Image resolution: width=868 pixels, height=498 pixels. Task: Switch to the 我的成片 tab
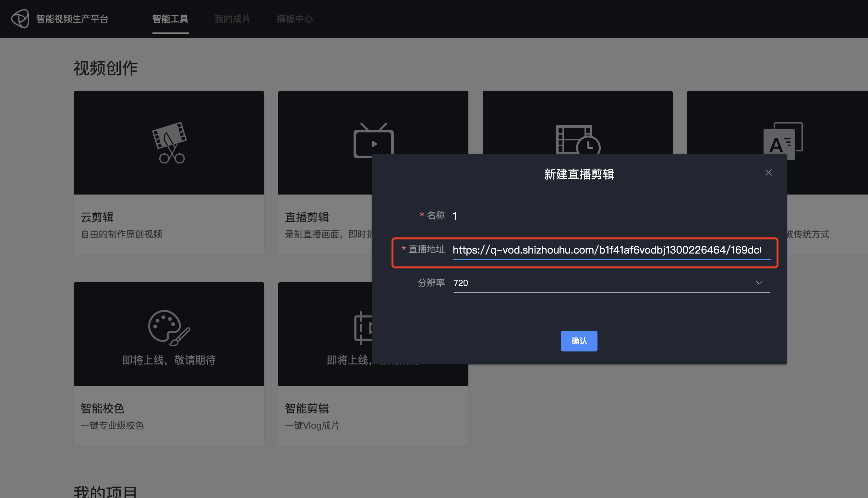[233, 19]
